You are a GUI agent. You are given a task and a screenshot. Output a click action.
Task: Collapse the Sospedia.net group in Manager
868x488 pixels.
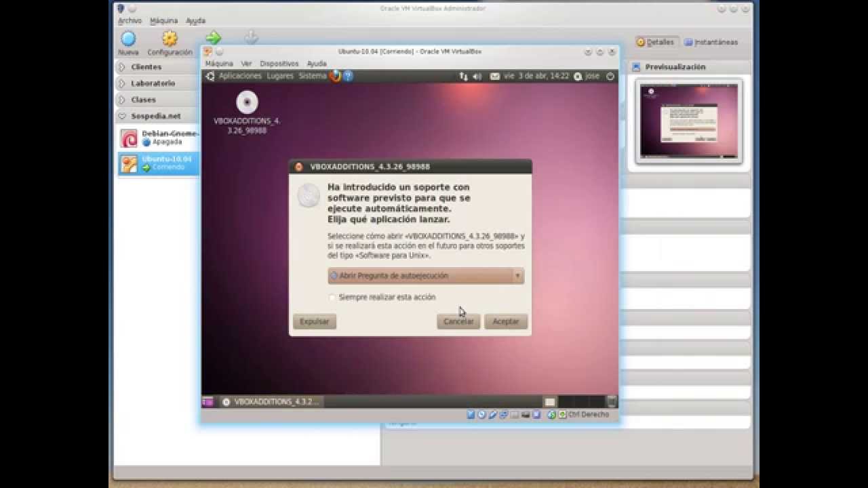(x=121, y=116)
